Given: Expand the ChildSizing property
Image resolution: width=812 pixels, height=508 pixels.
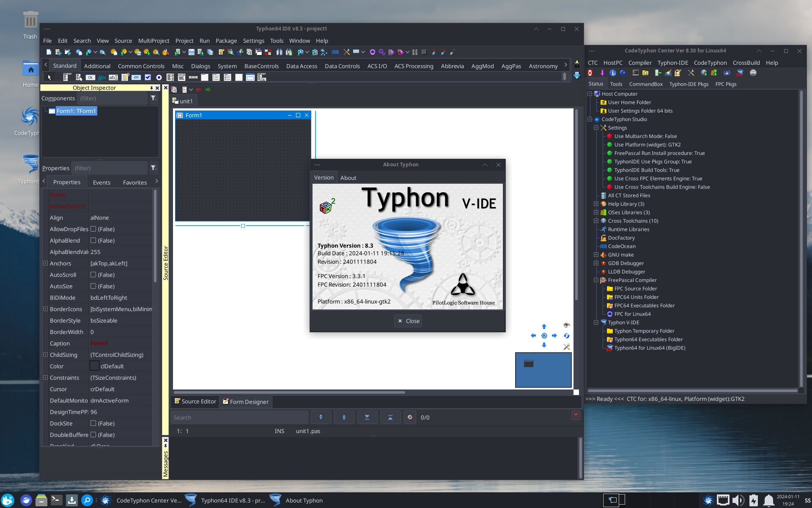Looking at the screenshot, I should (45, 355).
